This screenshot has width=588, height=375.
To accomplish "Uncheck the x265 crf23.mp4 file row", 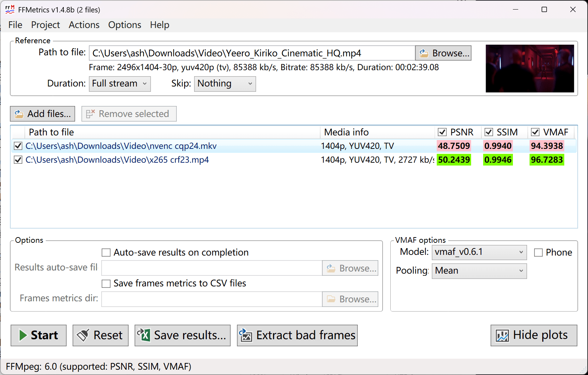I will (18, 159).
